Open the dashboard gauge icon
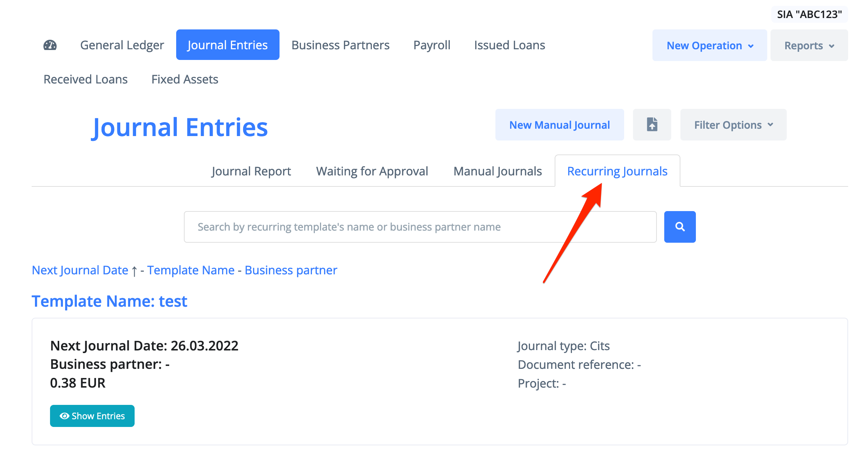Screen dimensions: 868x456 (50, 45)
